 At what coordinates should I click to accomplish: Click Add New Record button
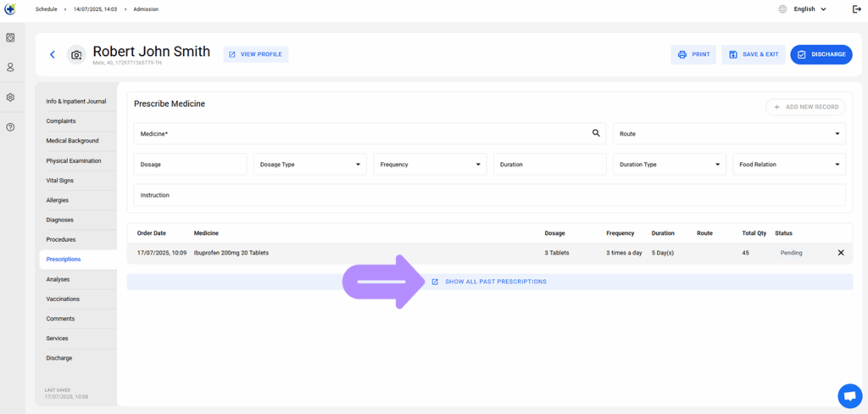point(806,107)
